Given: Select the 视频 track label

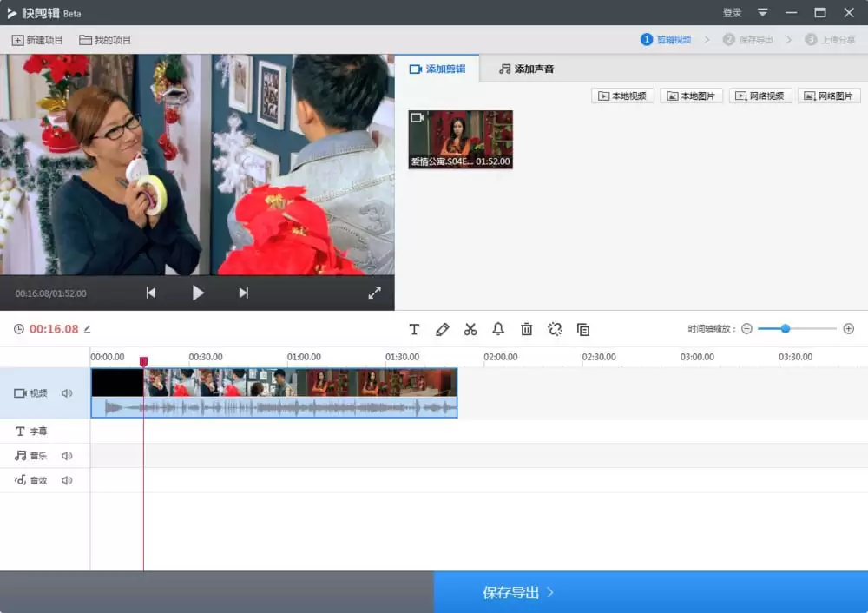Looking at the screenshot, I should coord(30,393).
